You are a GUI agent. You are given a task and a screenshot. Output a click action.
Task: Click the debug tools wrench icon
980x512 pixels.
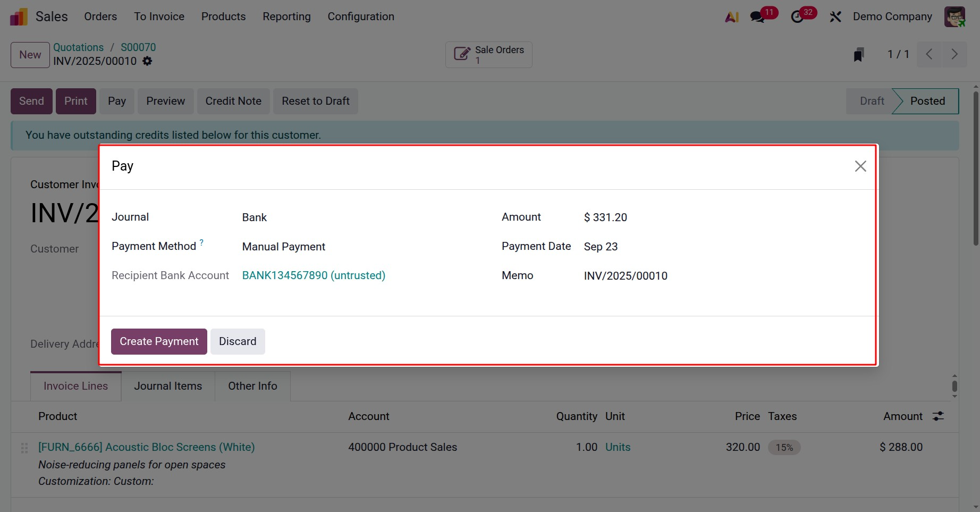click(x=835, y=17)
